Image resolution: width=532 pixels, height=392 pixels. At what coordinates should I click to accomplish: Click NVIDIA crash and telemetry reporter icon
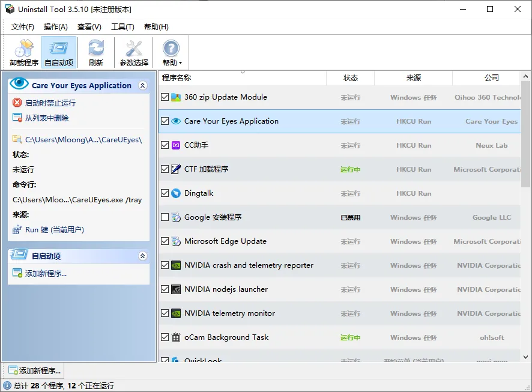click(176, 265)
